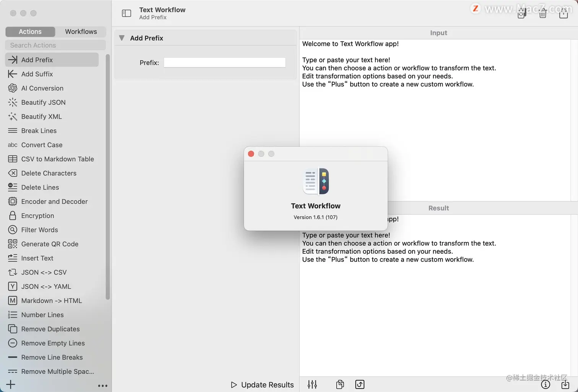Open the more options ellipsis menu
Viewport: 578px width, 392px height.
pos(102,386)
